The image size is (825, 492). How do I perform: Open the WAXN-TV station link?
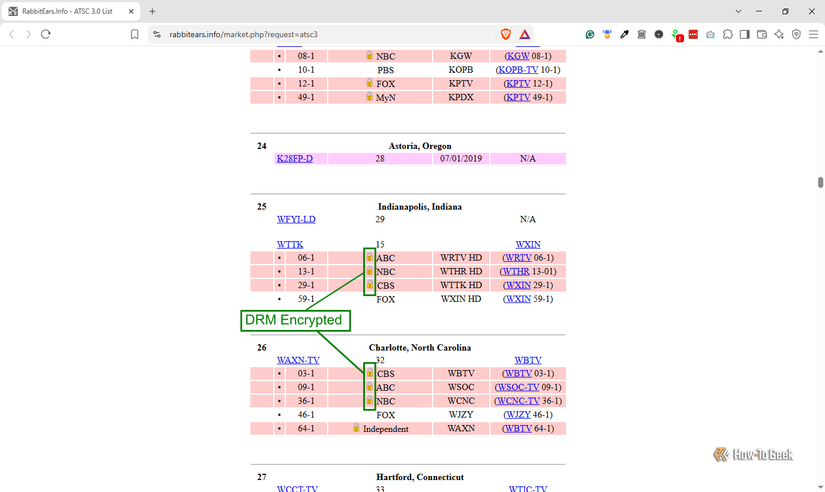click(x=298, y=360)
